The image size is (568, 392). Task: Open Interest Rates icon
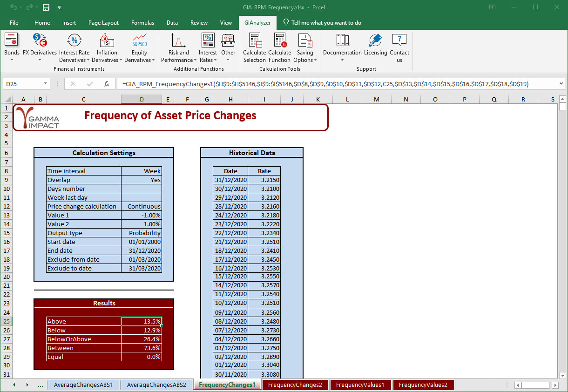(208, 40)
